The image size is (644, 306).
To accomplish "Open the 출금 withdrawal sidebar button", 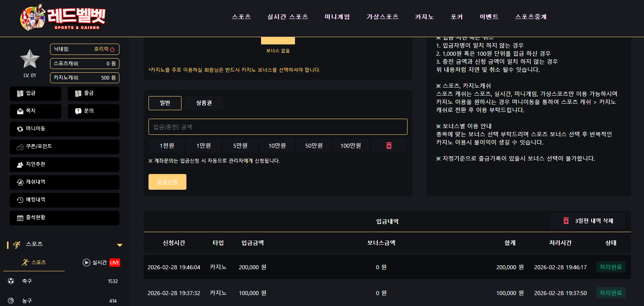I will click(x=94, y=94).
